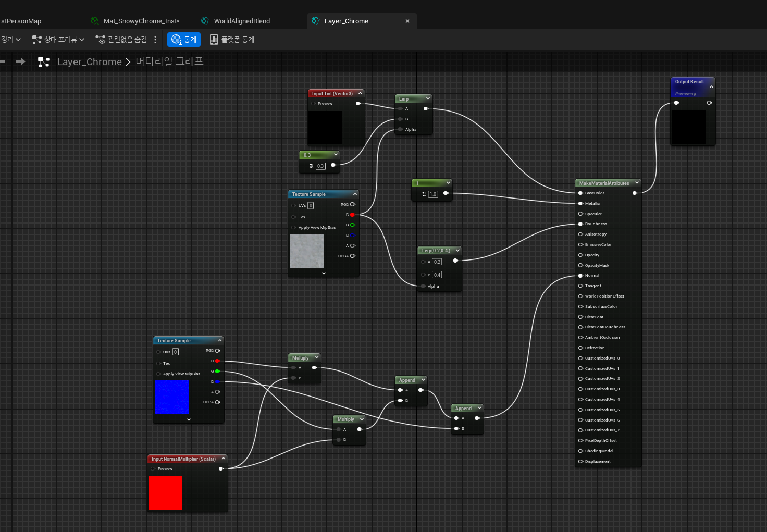Viewport: 767px width, 532px height.
Task: Toggle the 통계 stats button
Action: tap(184, 40)
